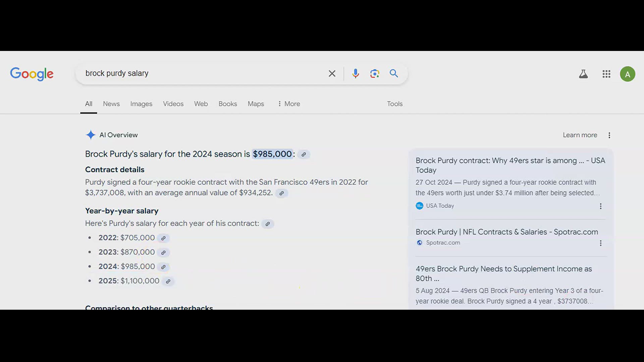Screen dimensions: 644x362
Task: Click the magnifying glass search button
Action: (x=394, y=73)
